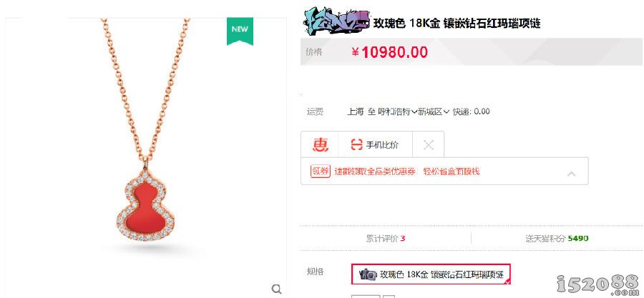The width and height of the screenshot is (644, 298).
Task: Click 速戳领取全品类优惠券 coupon link
Action: (x=374, y=172)
